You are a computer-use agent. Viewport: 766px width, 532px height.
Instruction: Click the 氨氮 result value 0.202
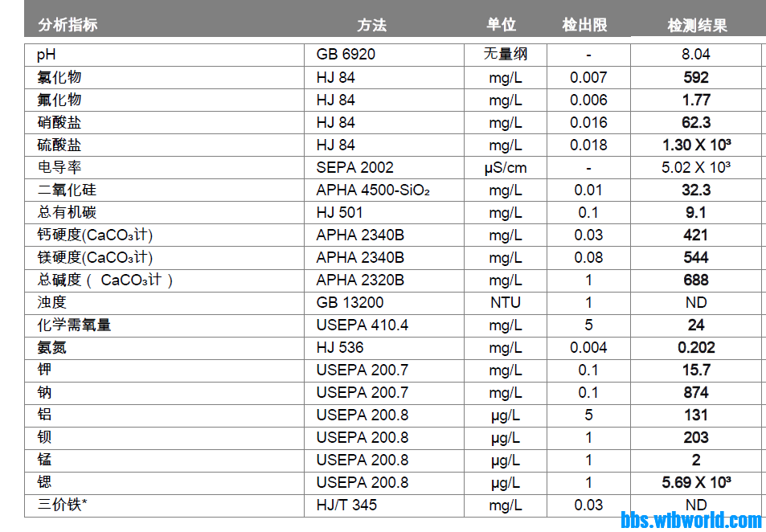tap(696, 348)
